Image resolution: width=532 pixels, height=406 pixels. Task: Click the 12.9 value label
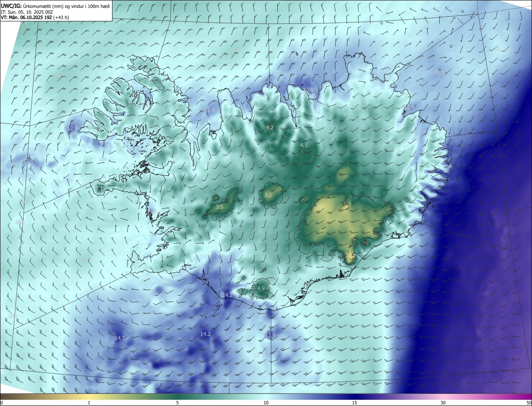pyautogui.click(x=73, y=128)
